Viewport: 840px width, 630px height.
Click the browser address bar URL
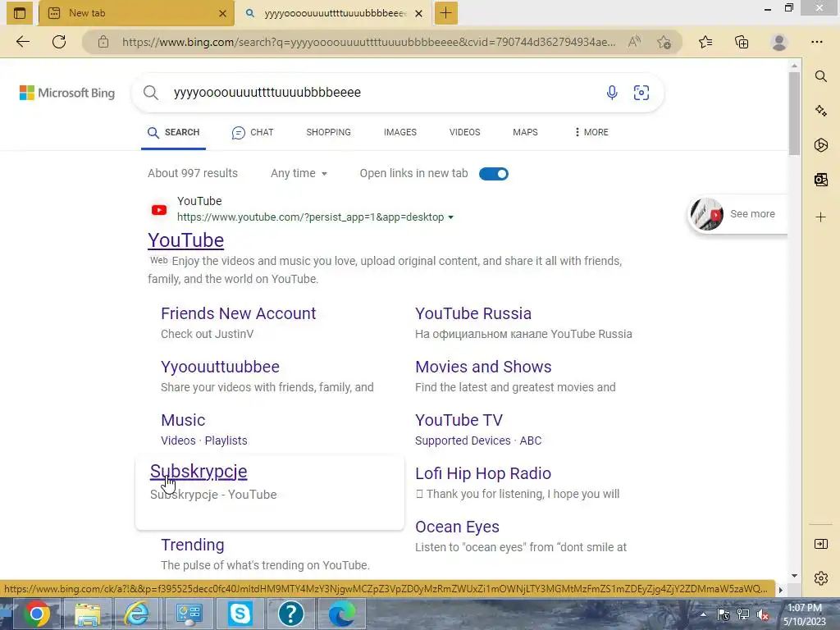pyautogui.click(x=368, y=43)
